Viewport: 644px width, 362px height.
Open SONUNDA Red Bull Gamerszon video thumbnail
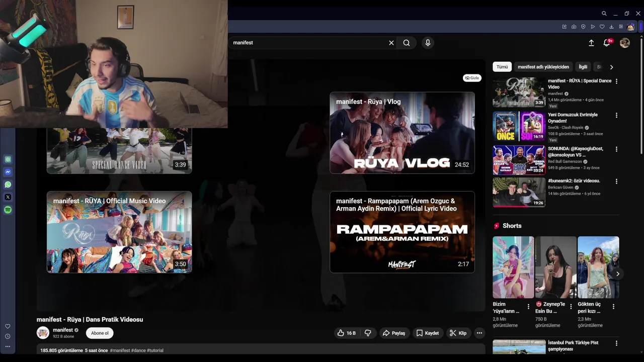519,160
